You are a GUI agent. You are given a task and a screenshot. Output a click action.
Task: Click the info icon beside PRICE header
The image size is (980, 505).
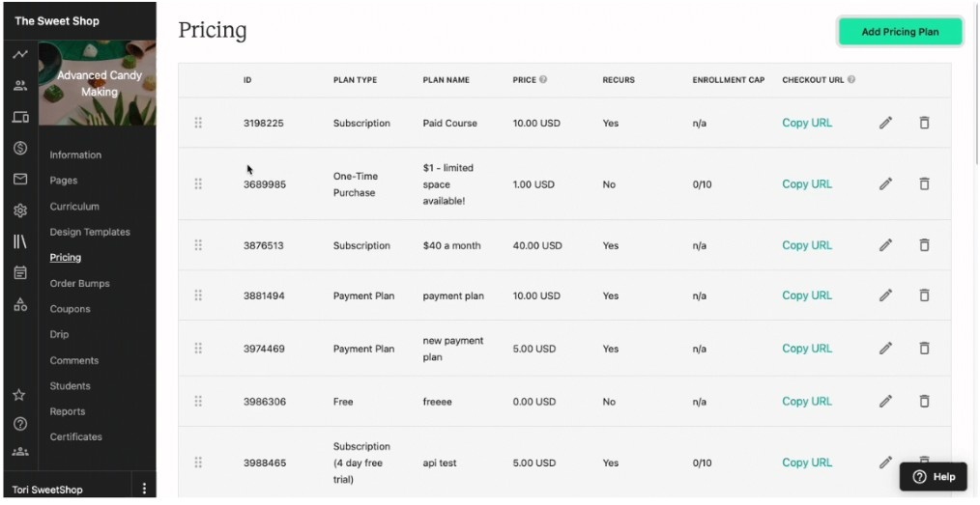[x=543, y=79]
